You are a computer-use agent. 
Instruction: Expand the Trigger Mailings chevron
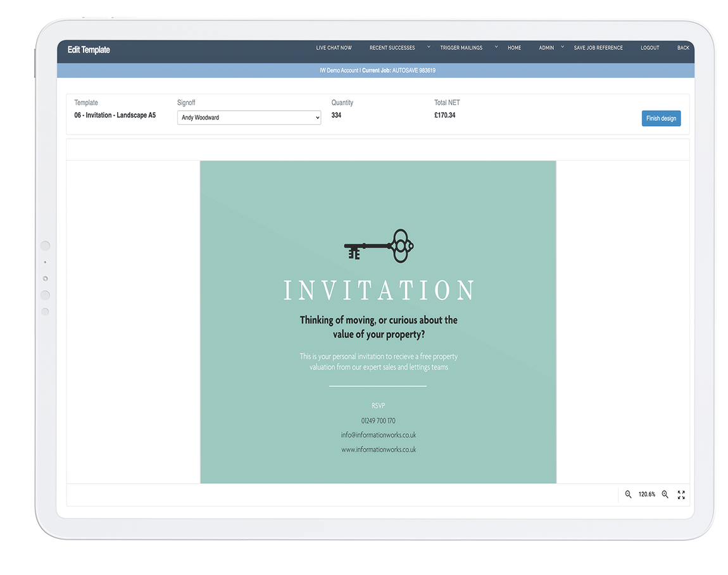(x=496, y=47)
